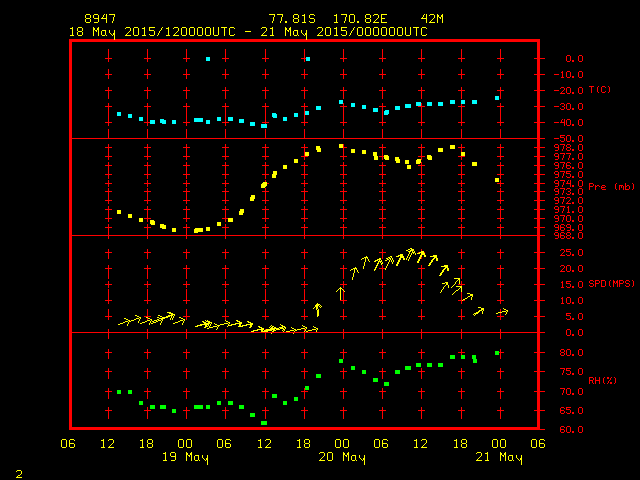Click the page number "2" in the corner
The width and height of the screenshot is (640, 480).
pyautogui.click(x=19, y=474)
